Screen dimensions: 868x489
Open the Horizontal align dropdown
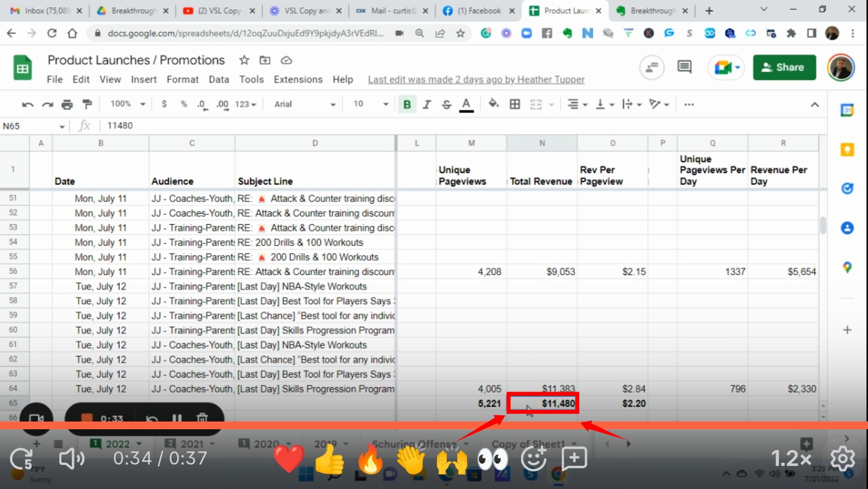(577, 105)
